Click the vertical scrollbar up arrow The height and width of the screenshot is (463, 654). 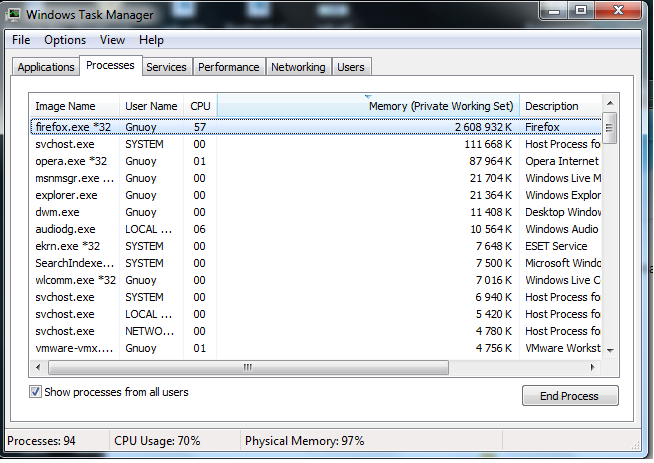(610, 103)
